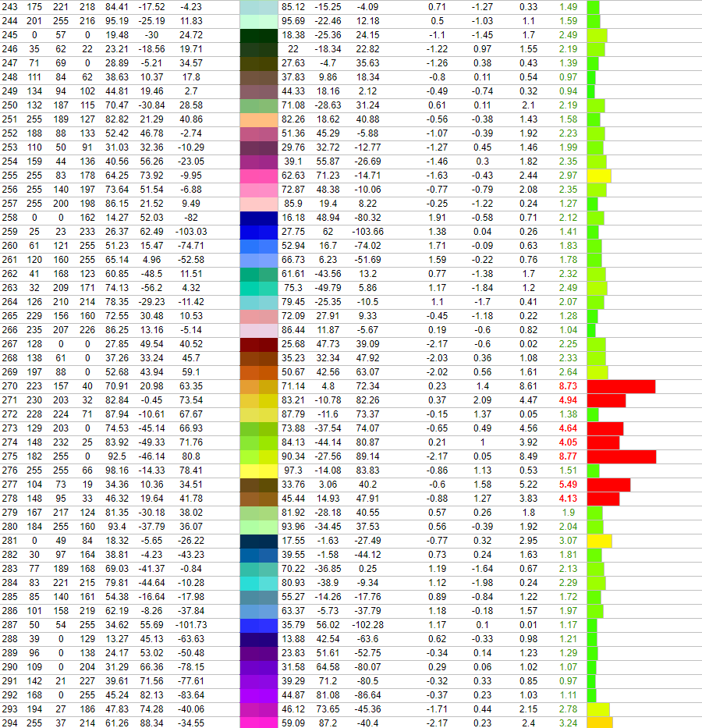Click the value -101.73 in row 287
The height and width of the screenshot is (728, 702).
pyautogui.click(x=190, y=625)
